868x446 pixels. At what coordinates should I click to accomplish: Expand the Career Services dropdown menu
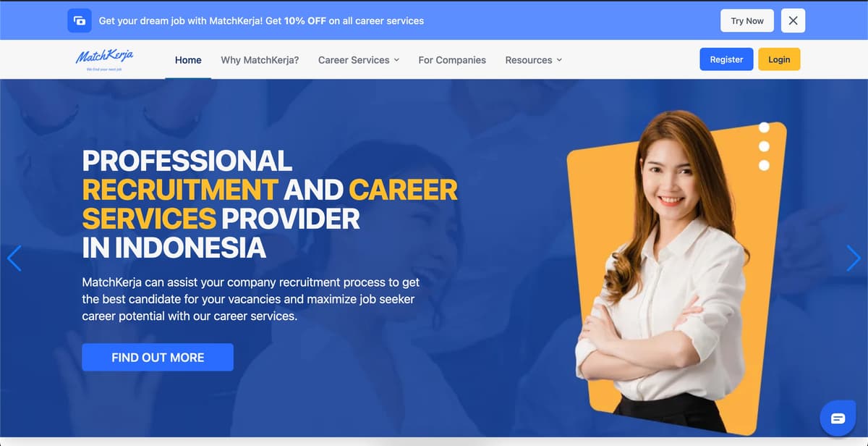coord(359,60)
